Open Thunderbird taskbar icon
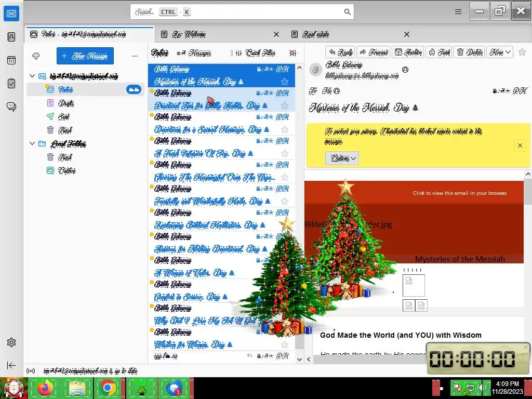 pos(174,388)
